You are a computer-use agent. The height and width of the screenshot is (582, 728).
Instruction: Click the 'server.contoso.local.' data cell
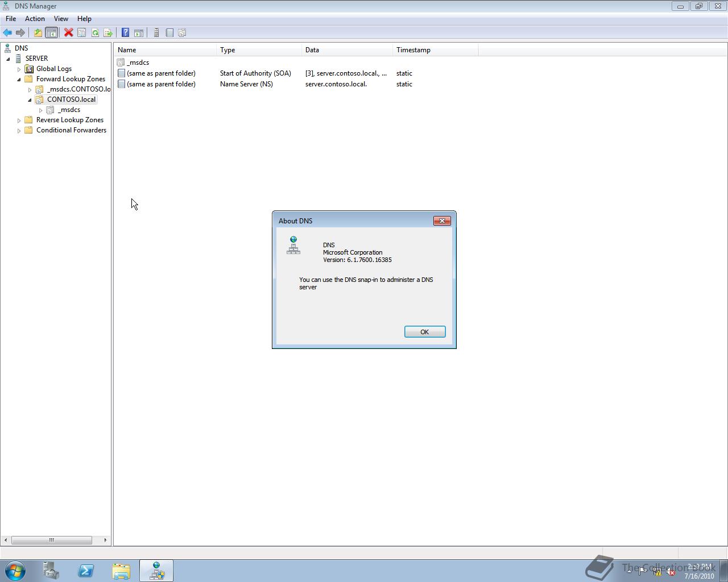pyautogui.click(x=336, y=84)
